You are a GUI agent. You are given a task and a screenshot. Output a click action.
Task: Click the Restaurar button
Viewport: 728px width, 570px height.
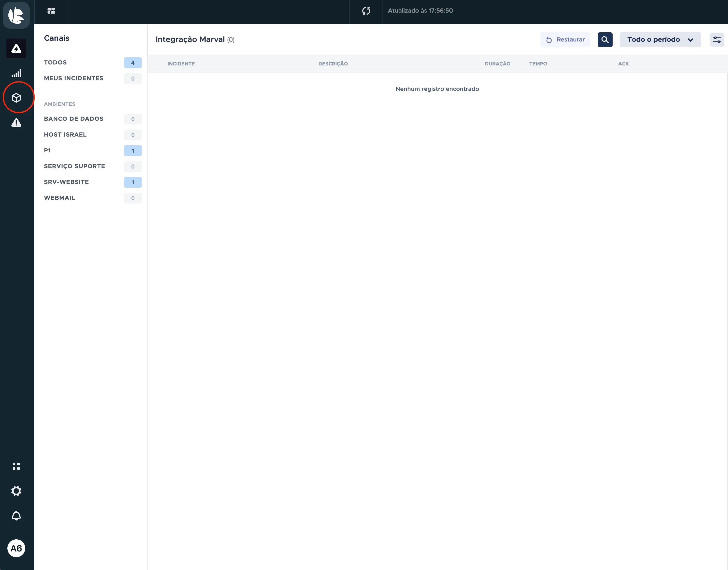[x=565, y=40]
